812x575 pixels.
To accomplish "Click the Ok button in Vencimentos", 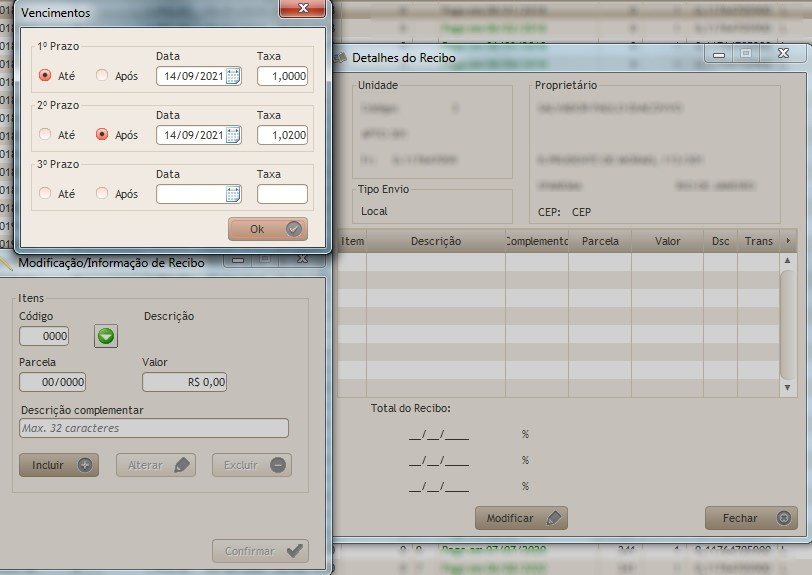I will coord(267,229).
